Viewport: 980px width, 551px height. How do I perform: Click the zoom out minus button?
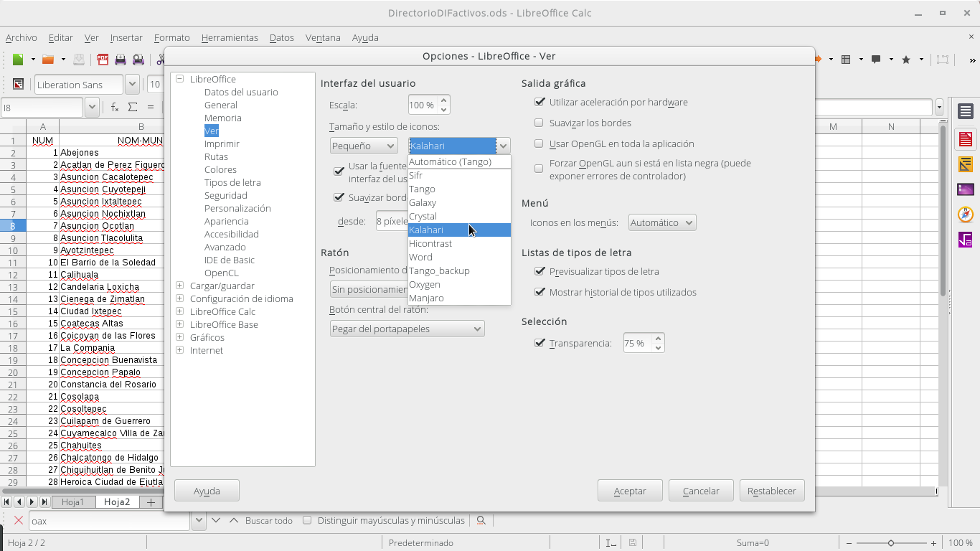click(x=849, y=543)
